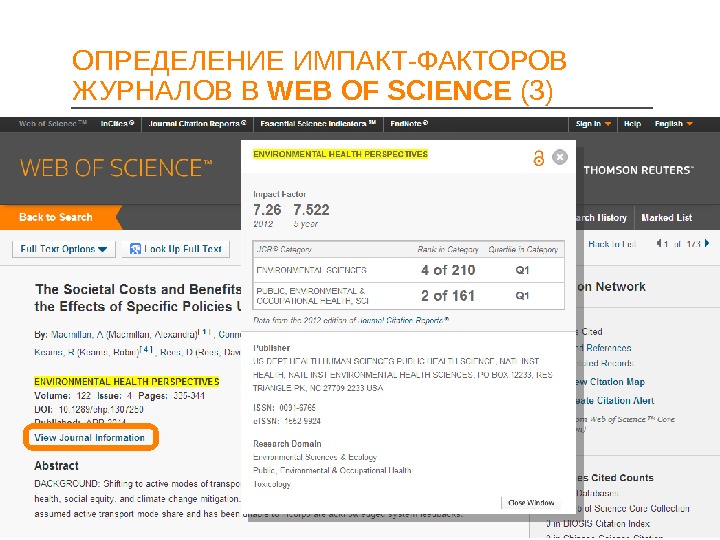Select 5 year impact factor 7.522
This screenshot has width=720, height=540.
pos(311,210)
